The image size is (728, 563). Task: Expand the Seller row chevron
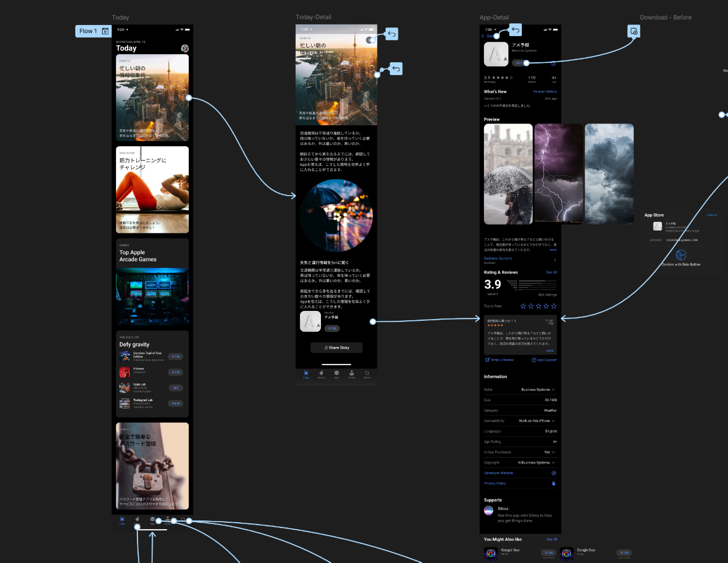(x=554, y=390)
